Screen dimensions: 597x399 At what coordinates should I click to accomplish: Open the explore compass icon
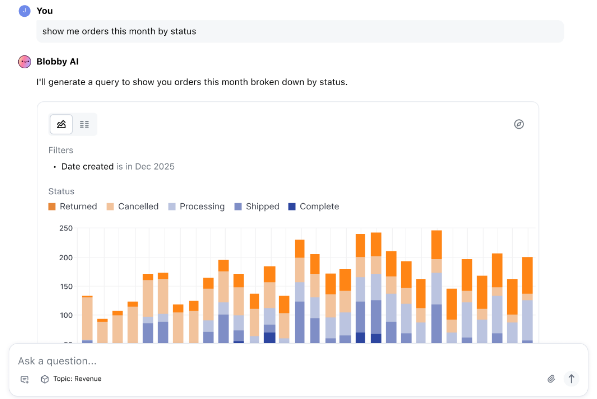point(519,124)
